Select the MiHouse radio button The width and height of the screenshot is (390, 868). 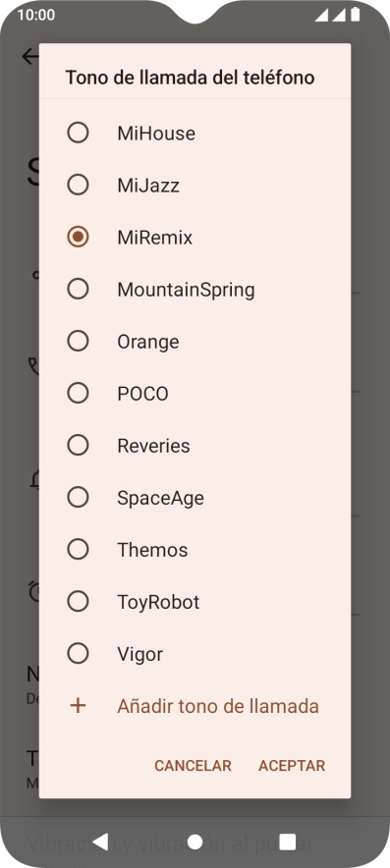(x=78, y=133)
